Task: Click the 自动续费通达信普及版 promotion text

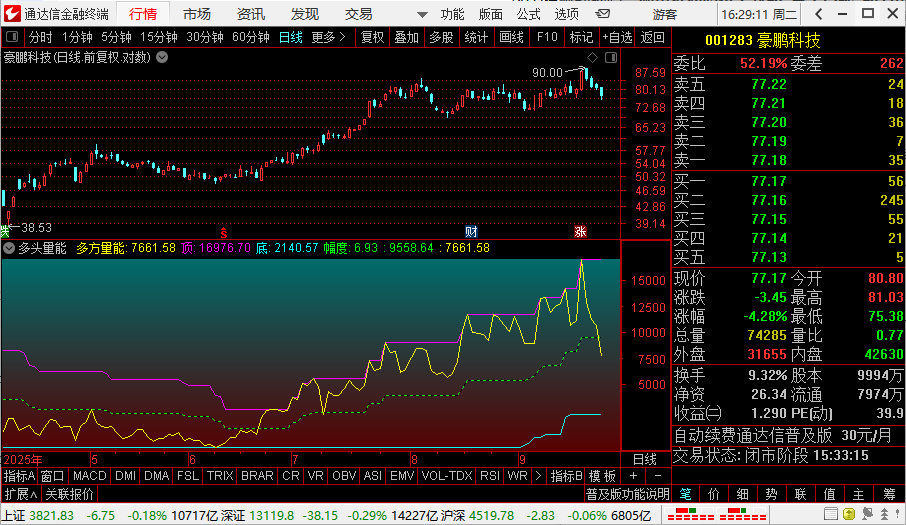Action: coord(753,435)
